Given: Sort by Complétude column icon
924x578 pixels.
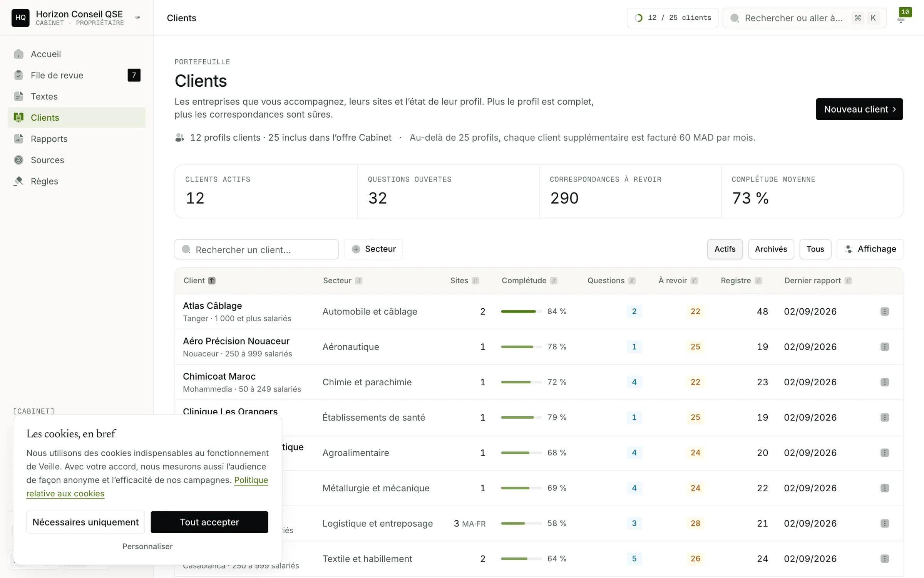Looking at the screenshot, I should [554, 281].
